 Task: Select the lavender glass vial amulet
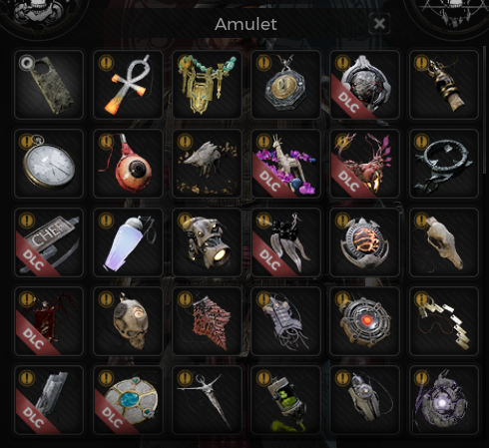[x=128, y=242]
